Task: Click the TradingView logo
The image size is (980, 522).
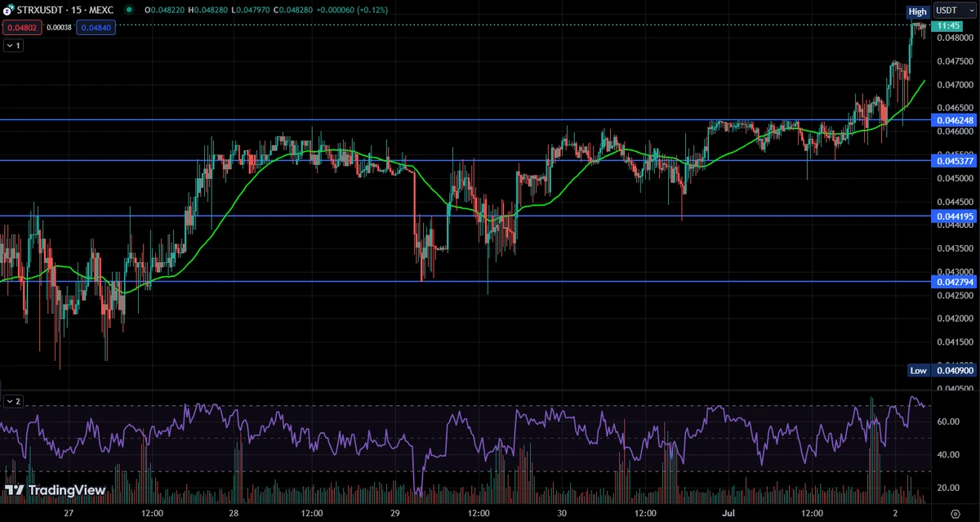Action: (56, 490)
